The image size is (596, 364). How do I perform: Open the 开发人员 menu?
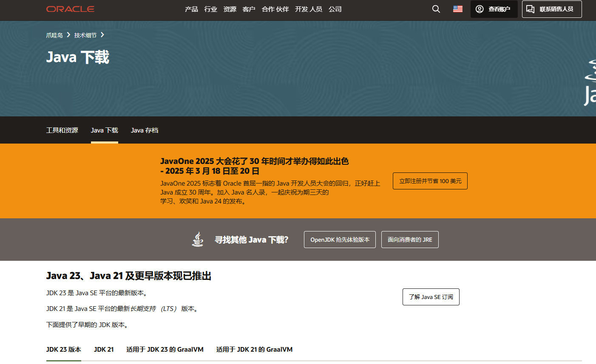(x=309, y=9)
